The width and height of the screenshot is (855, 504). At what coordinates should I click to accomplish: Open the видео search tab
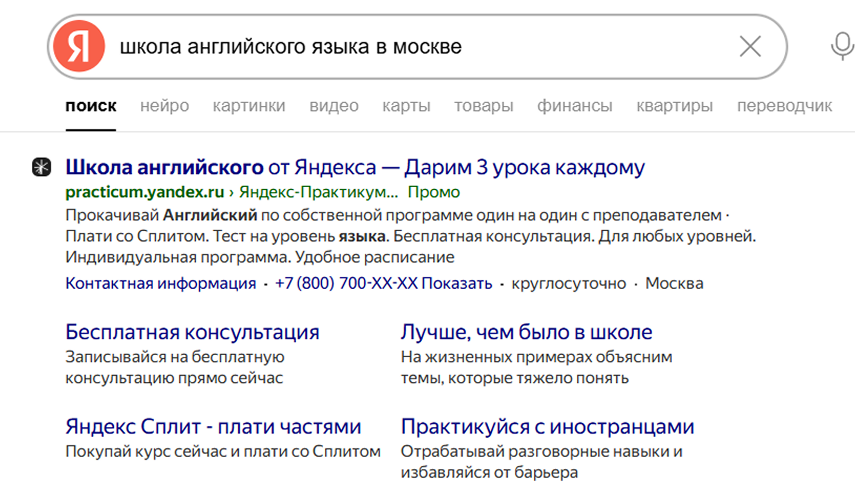[334, 106]
